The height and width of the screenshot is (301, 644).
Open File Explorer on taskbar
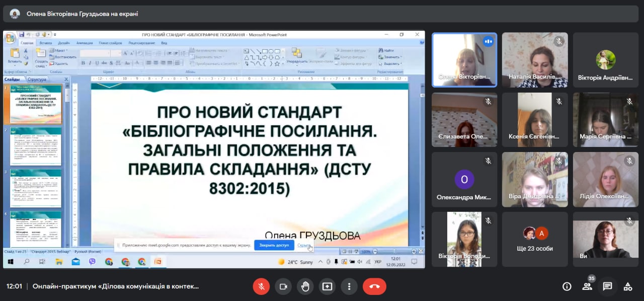59,262
